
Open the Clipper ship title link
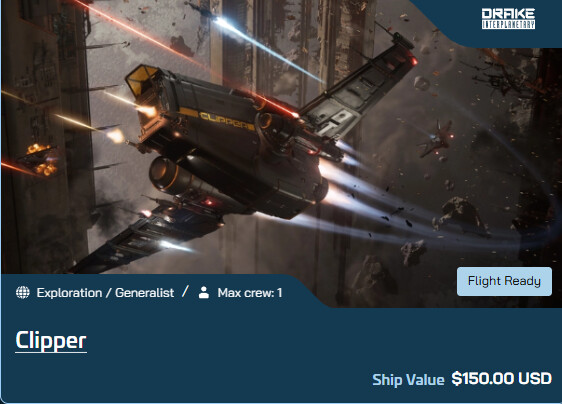[51, 341]
